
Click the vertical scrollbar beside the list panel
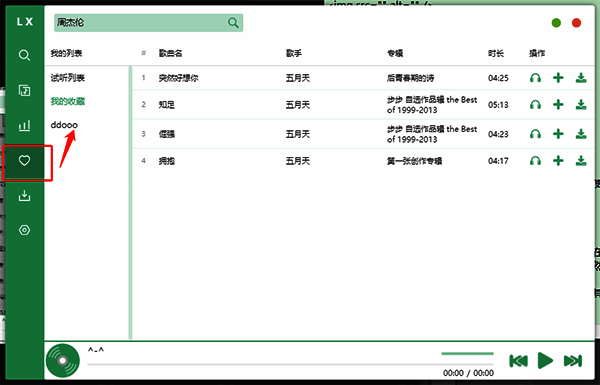(130, 202)
